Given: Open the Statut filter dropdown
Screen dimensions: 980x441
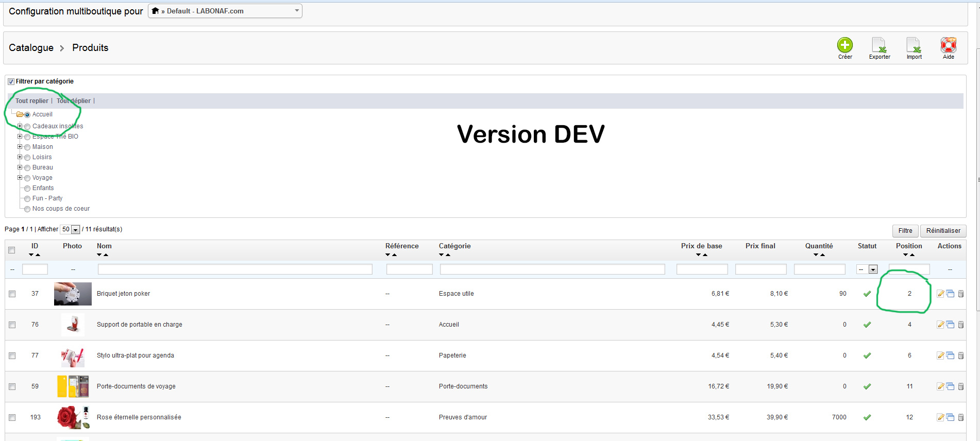Looking at the screenshot, I should [x=867, y=269].
